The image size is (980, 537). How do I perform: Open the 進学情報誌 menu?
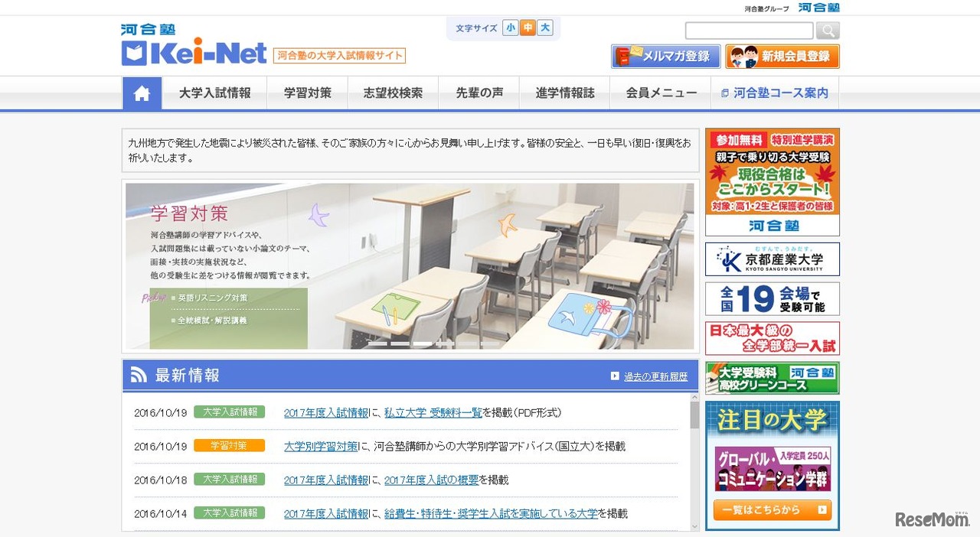[x=565, y=93]
